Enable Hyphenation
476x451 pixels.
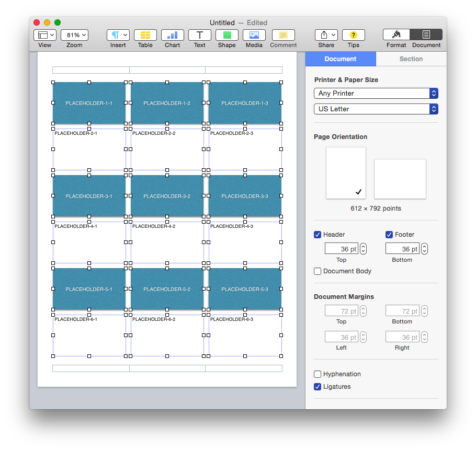[x=317, y=374]
